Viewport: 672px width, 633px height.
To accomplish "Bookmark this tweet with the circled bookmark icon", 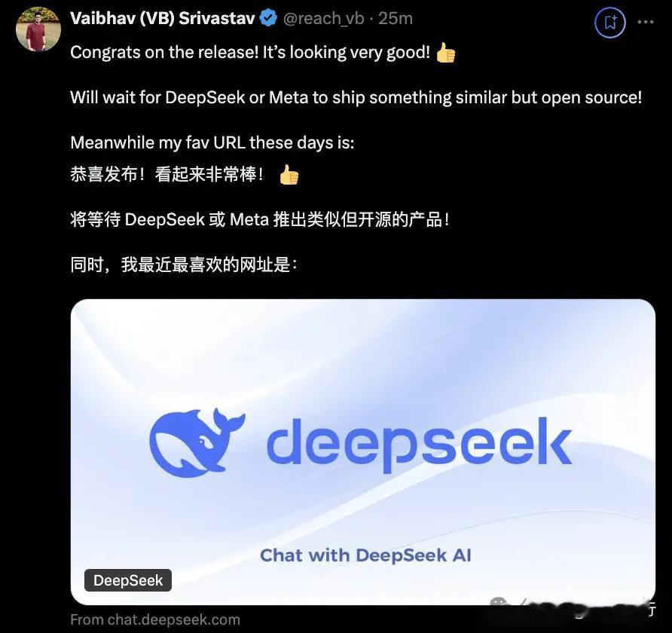I will click(x=610, y=22).
